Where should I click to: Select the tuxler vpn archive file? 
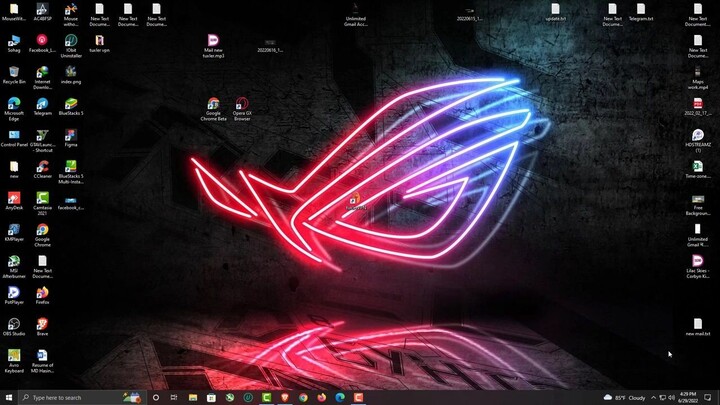coord(99,44)
